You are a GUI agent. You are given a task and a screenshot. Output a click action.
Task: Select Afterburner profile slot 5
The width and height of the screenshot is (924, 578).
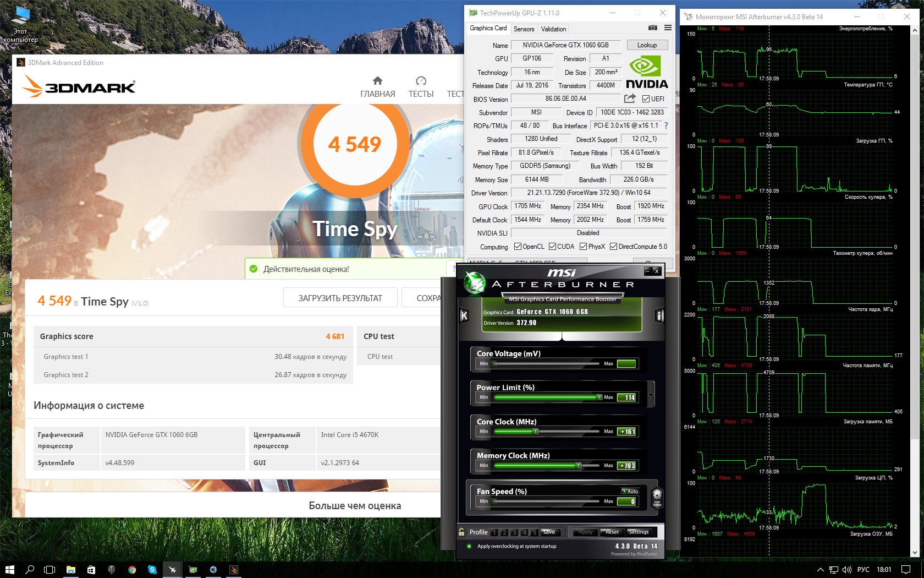(x=534, y=532)
